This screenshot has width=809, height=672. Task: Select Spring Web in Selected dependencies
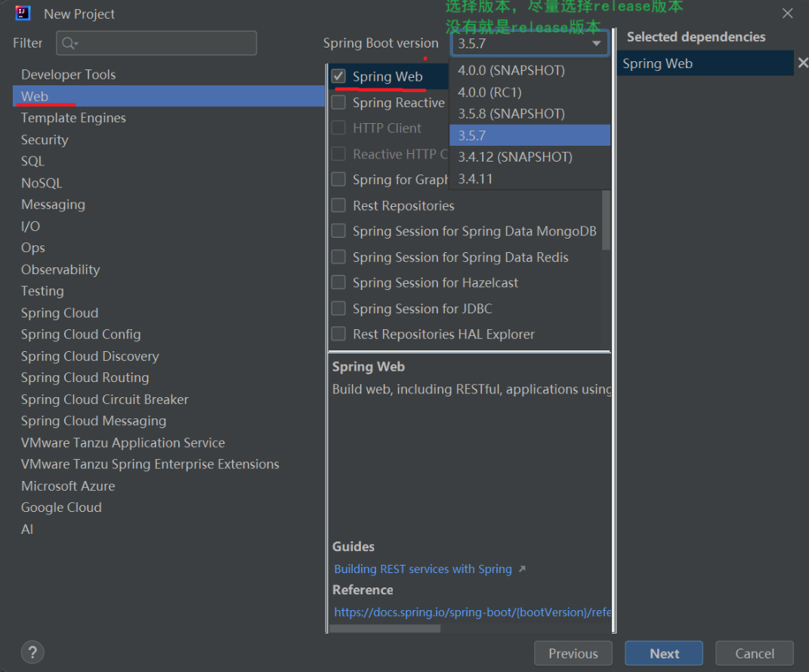click(705, 63)
